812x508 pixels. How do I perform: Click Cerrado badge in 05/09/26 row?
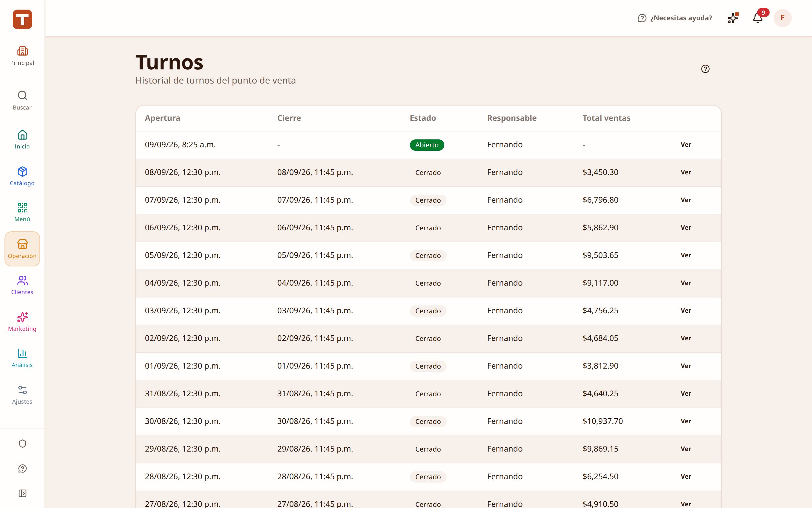(428, 256)
